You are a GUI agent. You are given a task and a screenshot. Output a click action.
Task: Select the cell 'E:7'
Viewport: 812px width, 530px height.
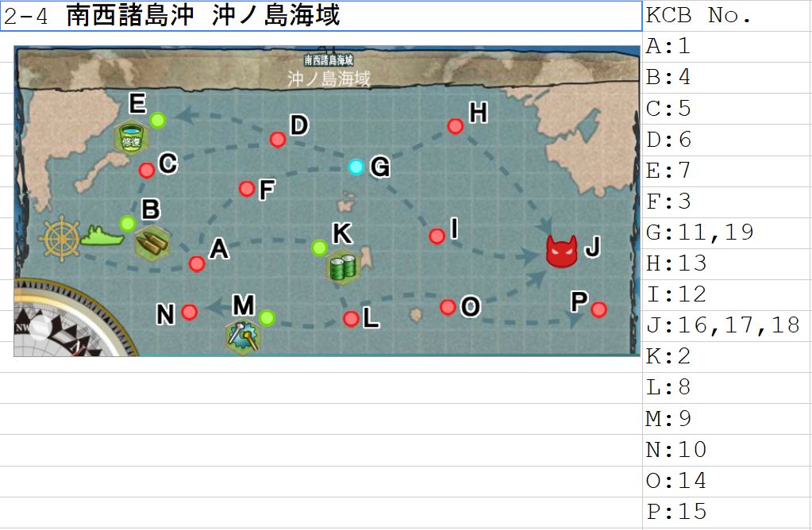(727, 171)
